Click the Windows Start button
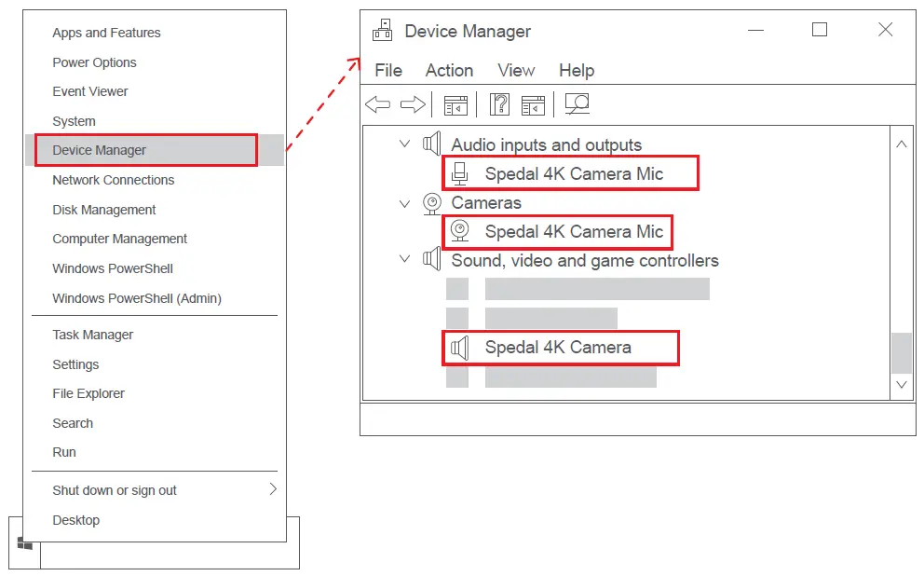Viewport: 924px width, 576px height. (x=24, y=543)
